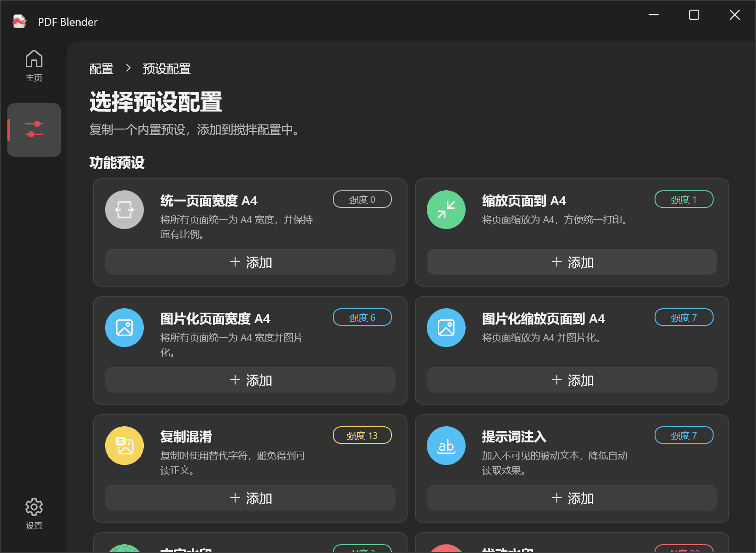This screenshot has width=756, height=553.
Task: Click the 缩放页面到 A4 green shrink icon
Action: point(446,210)
